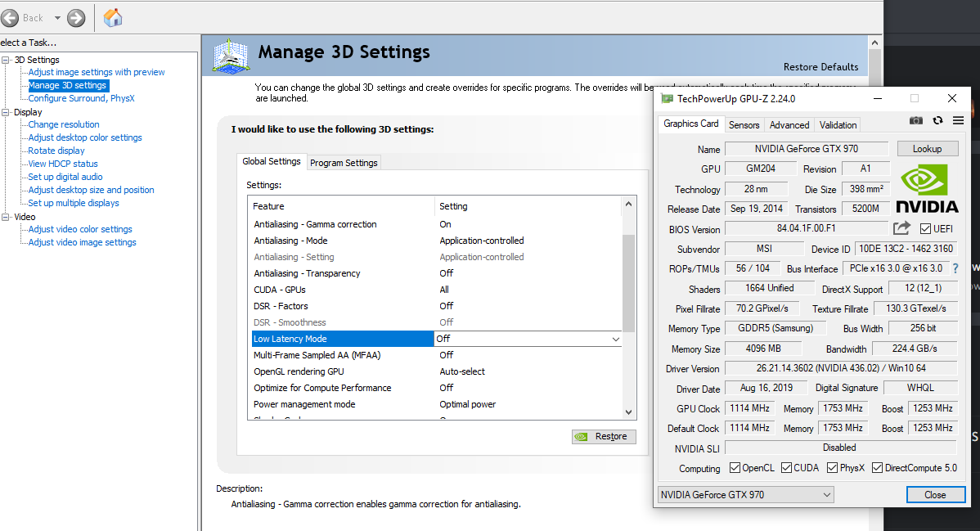This screenshot has width=980, height=531.
Task: Click settings list scroll up arrow
Action: 629,205
